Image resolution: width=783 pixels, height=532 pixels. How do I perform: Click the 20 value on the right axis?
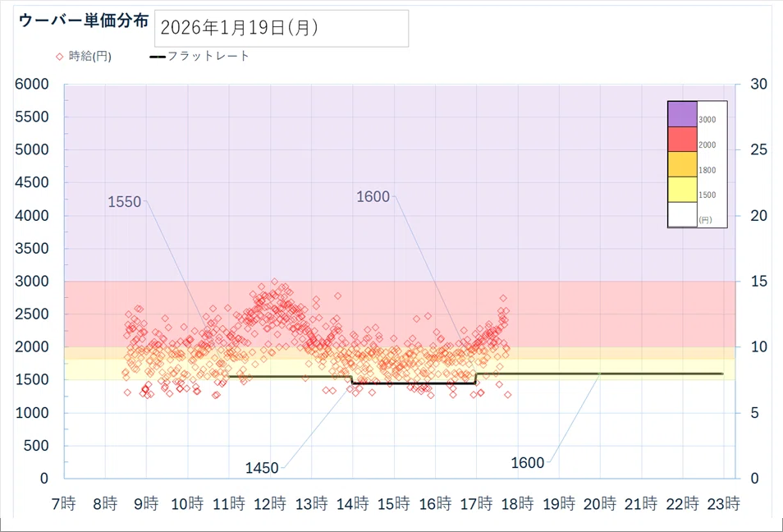tap(759, 215)
